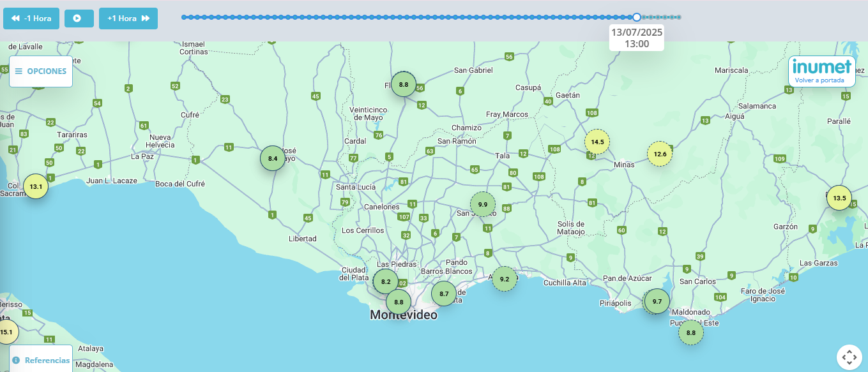The width and height of the screenshot is (868, 372).
Task: Open the 9.7 station marker near Piriápolis
Action: [x=657, y=301]
